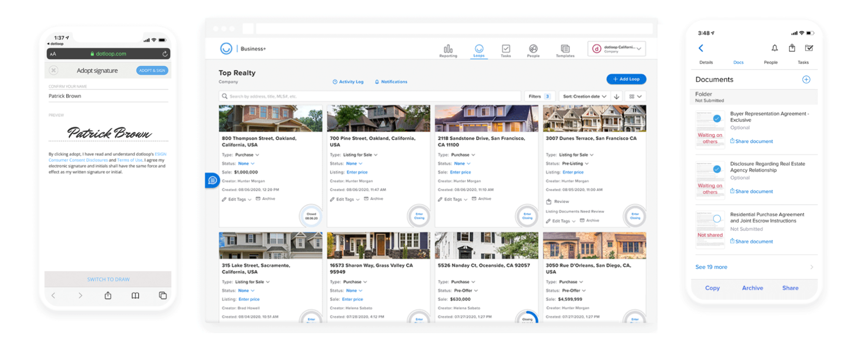Click the People icon in top navigation
Viewport: 868px width, 344px height.
[533, 50]
